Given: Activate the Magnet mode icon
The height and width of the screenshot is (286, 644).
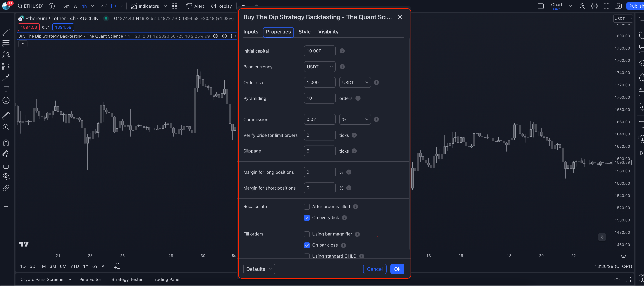Looking at the screenshot, I should [6, 143].
